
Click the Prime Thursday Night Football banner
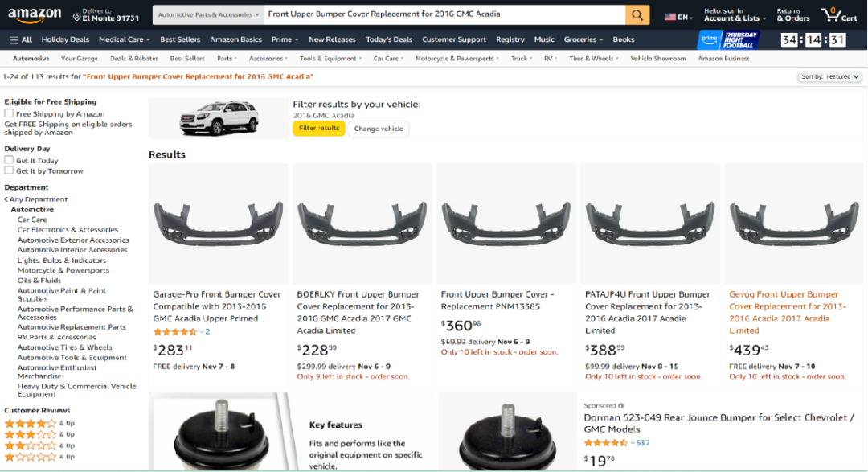click(x=727, y=40)
